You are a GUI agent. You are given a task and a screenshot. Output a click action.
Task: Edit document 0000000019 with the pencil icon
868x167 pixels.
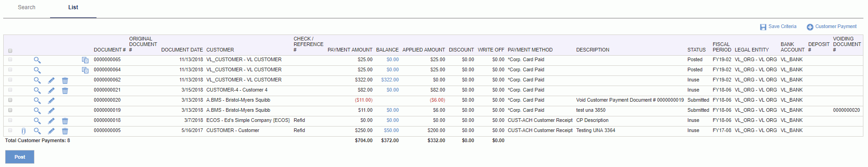(x=51, y=111)
